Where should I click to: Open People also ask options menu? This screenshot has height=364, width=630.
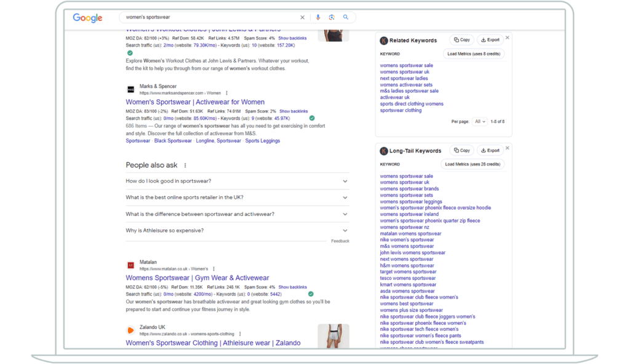tap(185, 165)
